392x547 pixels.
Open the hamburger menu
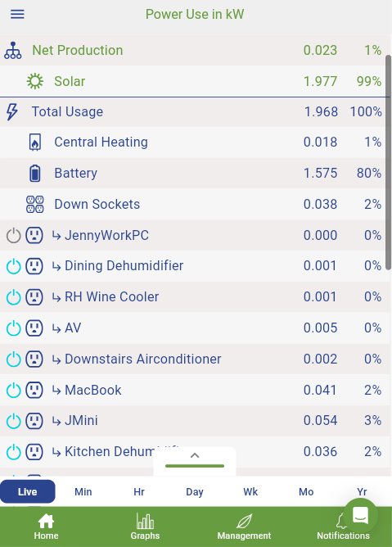click(17, 14)
